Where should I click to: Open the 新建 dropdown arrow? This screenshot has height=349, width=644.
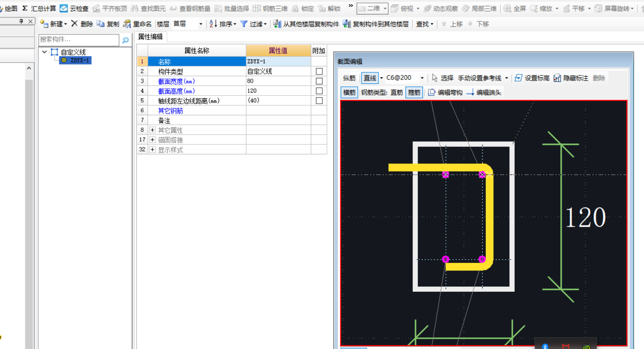(x=65, y=24)
